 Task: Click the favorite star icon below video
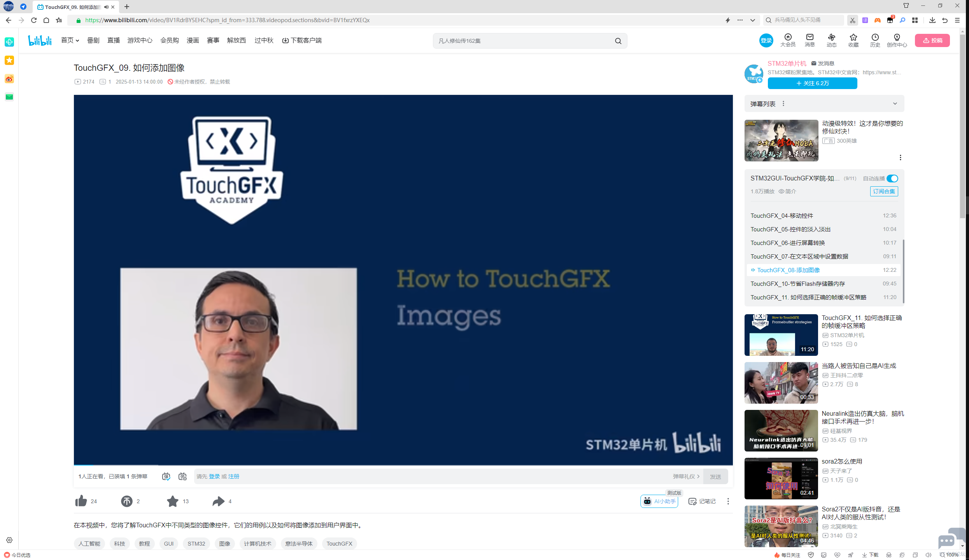click(172, 501)
